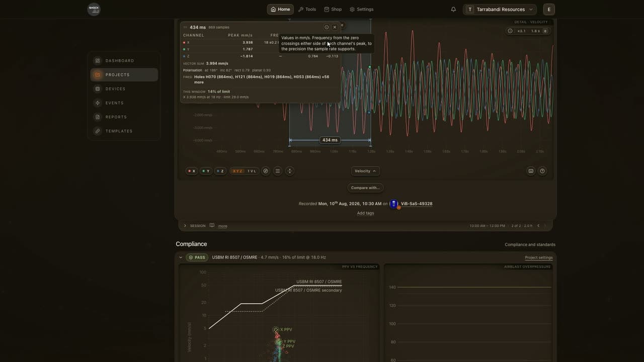Screen dimensions: 644x362
Task: Open Reports in the sidebar
Action: coord(124,117)
